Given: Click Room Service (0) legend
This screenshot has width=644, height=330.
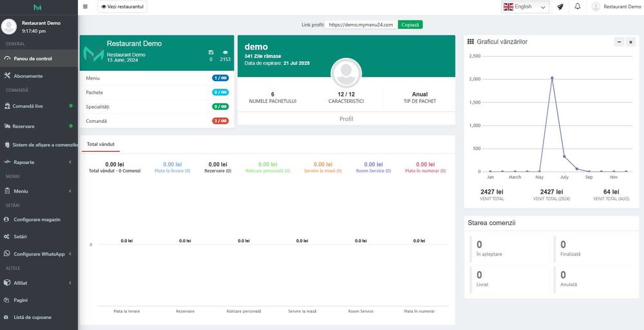Looking at the screenshot, I should click(374, 170).
